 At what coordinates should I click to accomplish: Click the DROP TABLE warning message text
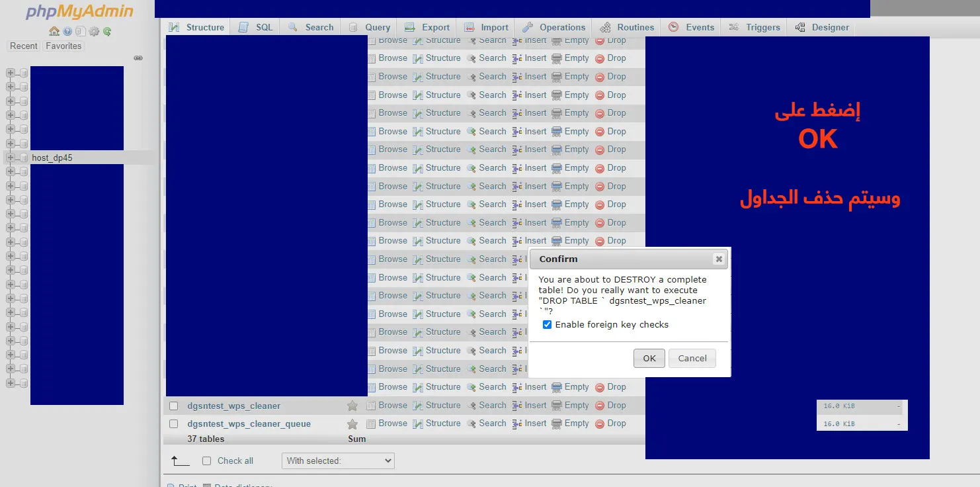622,295
